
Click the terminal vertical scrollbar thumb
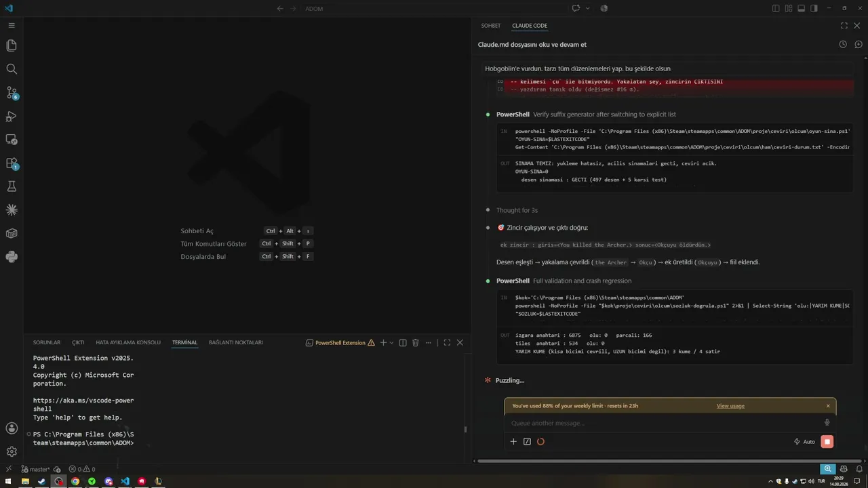click(465, 429)
